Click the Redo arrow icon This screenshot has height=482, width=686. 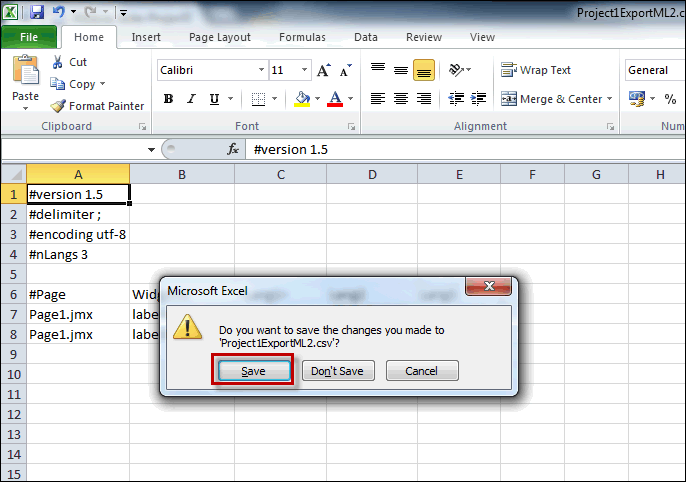[91, 12]
